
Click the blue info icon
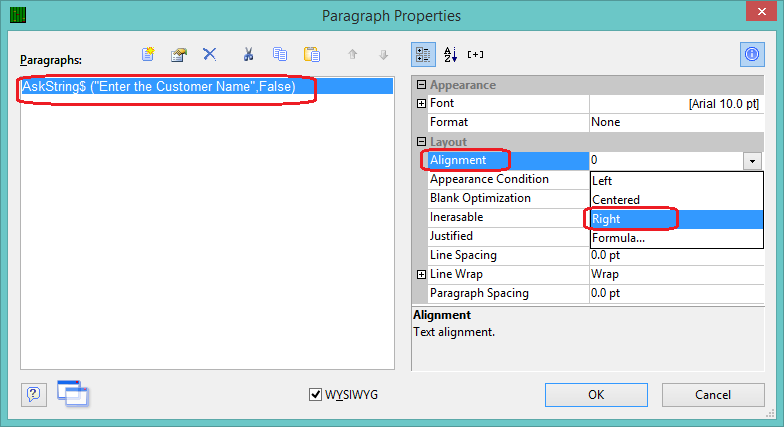[x=752, y=54]
